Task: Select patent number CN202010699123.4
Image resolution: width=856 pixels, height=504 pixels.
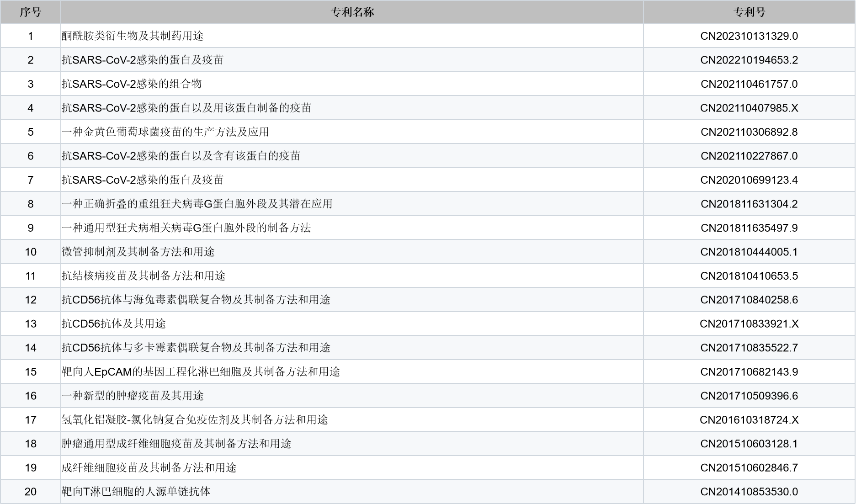Action: pyautogui.click(x=749, y=180)
